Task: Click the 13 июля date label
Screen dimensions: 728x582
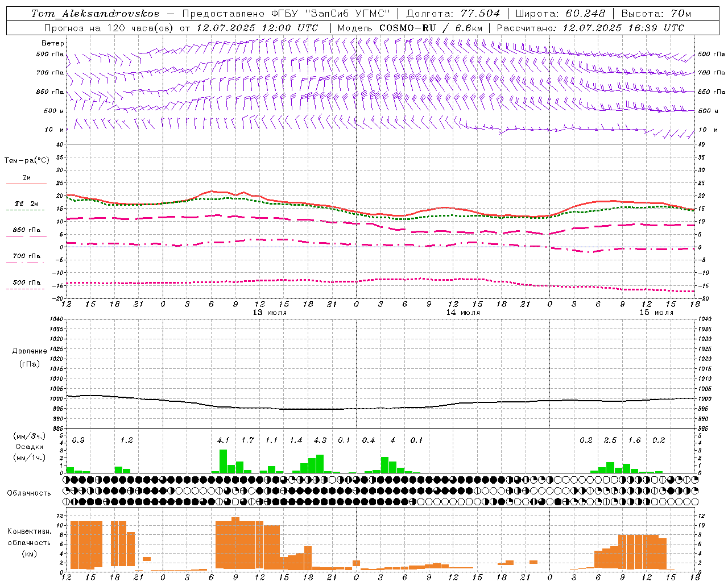Action: pyautogui.click(x=270, y=313)
